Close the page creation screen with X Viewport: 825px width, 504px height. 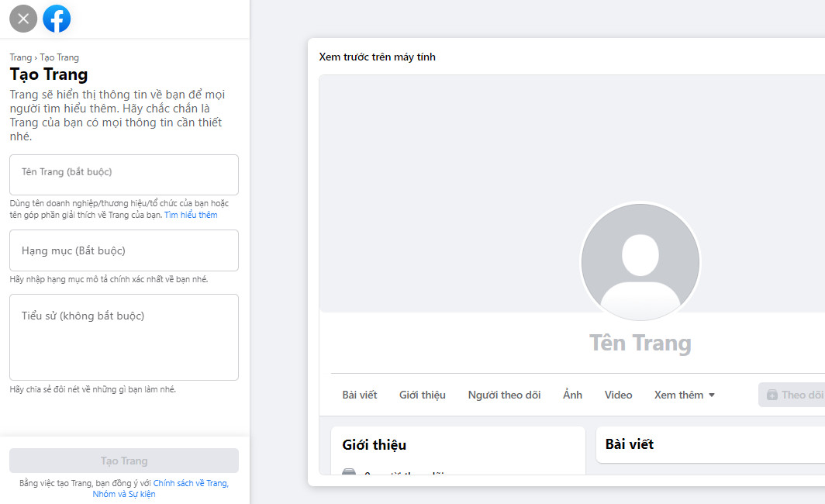click(24, 19)
